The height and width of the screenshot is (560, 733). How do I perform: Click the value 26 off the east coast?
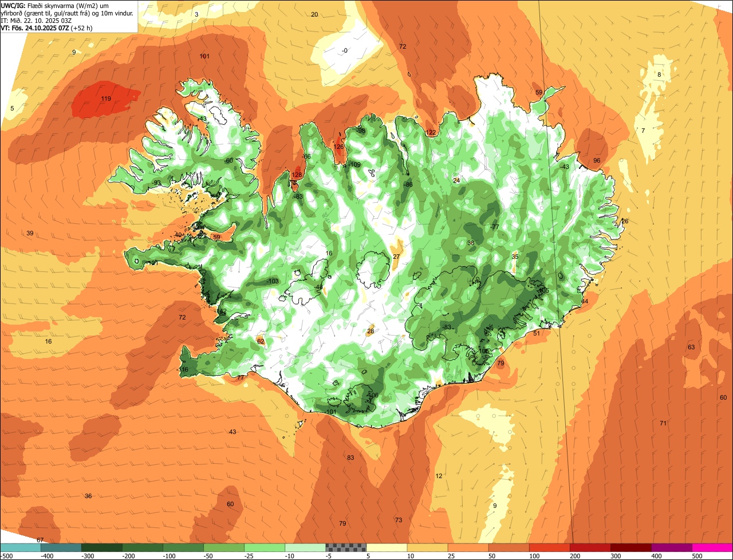[x=625, y=221]
